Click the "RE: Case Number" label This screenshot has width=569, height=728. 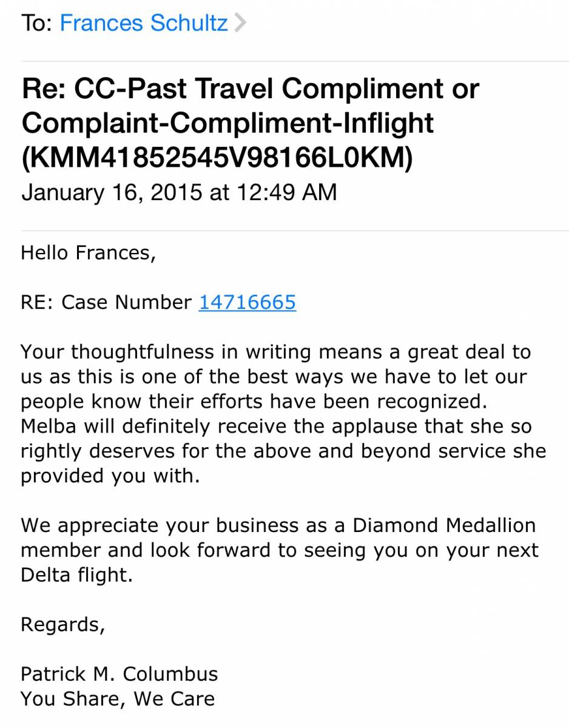coord(106,302)
